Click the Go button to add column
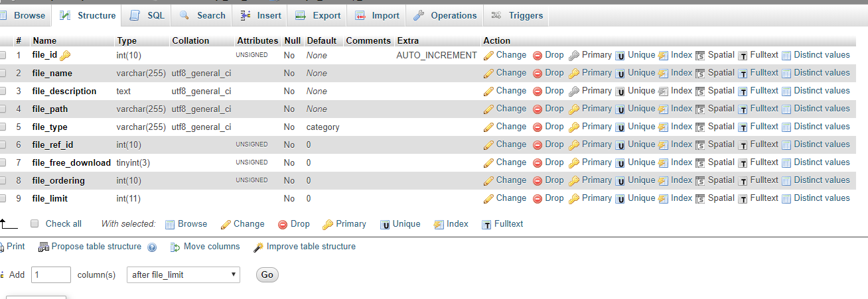This screenshot has width=868, height=299. pos(267,274)
